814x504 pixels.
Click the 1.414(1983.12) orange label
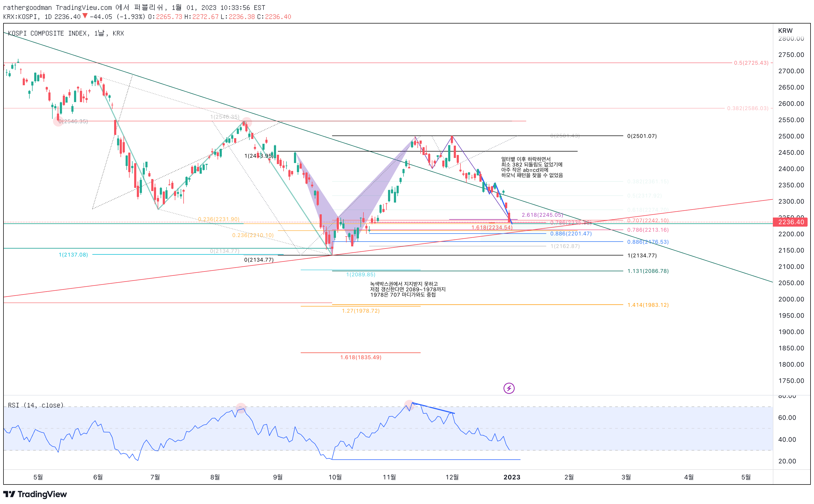(x=648, y=305)
